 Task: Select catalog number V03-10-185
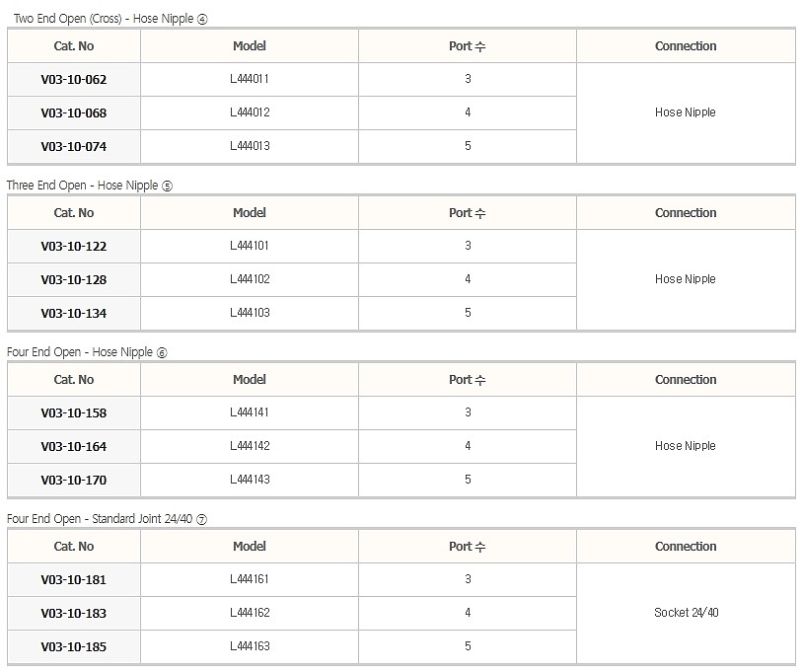(74, 647)
